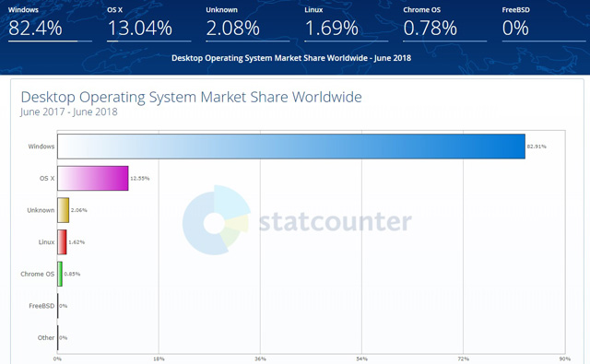Click the 18% x-axis tick label
The height and width of the screenshot is (364, 590).
[159, 359]
